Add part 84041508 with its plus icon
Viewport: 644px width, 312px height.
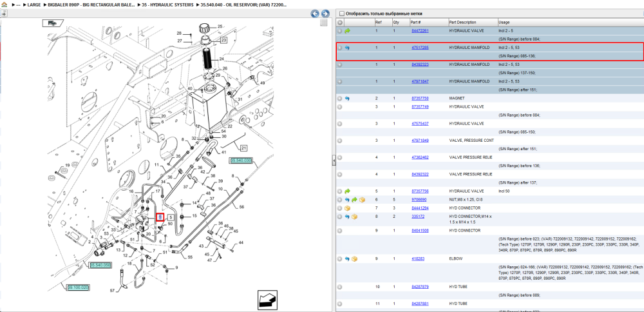pyautogui.click(x=339, y=231)
